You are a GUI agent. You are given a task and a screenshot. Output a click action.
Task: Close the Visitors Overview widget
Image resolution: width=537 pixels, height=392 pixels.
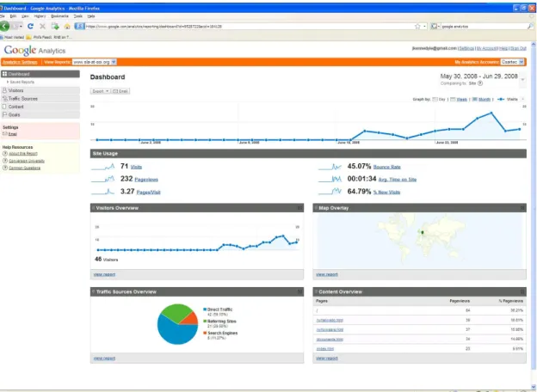coord(299,208)
